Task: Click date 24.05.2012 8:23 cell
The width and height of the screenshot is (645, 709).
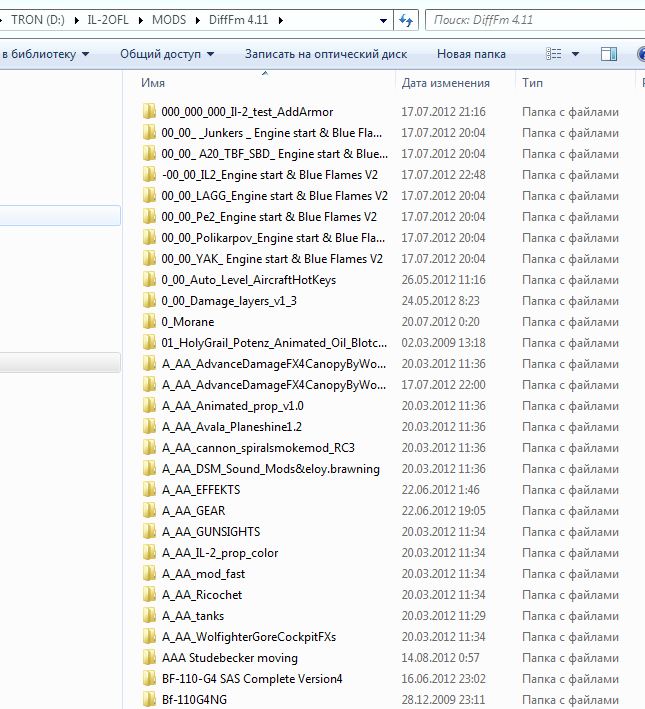Action: (x=440, y=301)
